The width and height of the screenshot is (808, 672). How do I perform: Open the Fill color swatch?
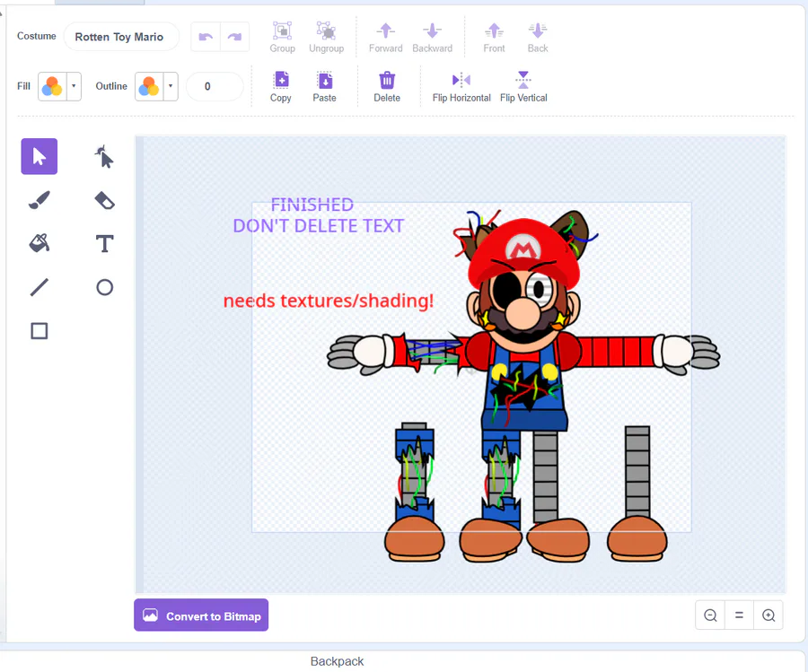click(x=52, y=86)
